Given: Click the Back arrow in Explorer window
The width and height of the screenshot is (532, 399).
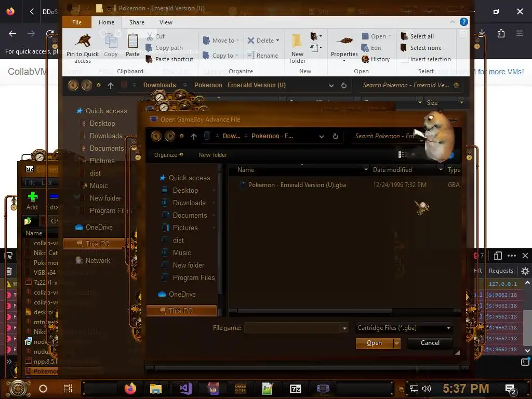Looking at the screenshot, I should (x=73, y=85).
